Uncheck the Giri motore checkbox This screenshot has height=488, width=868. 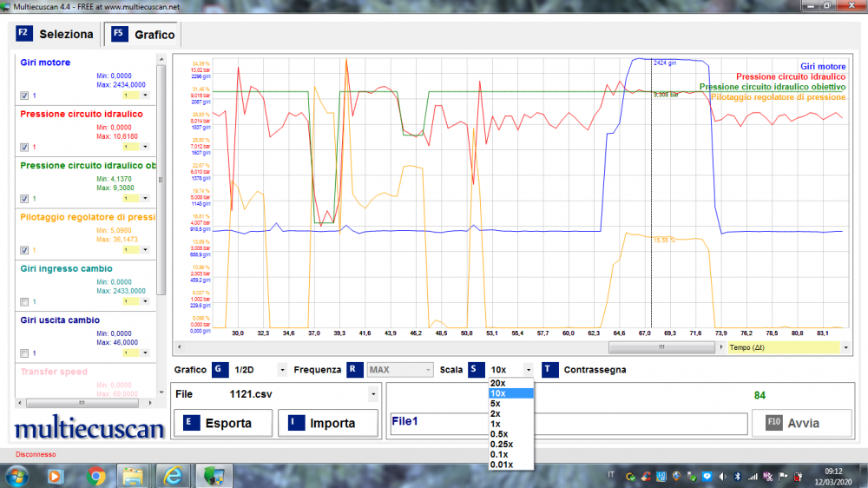(24, 95)
